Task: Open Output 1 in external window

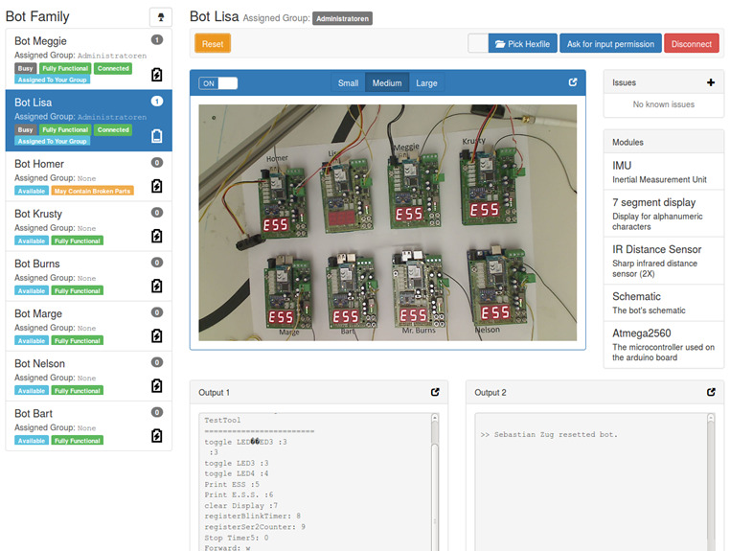Action: pyautogui.click(x=435, y=393)
